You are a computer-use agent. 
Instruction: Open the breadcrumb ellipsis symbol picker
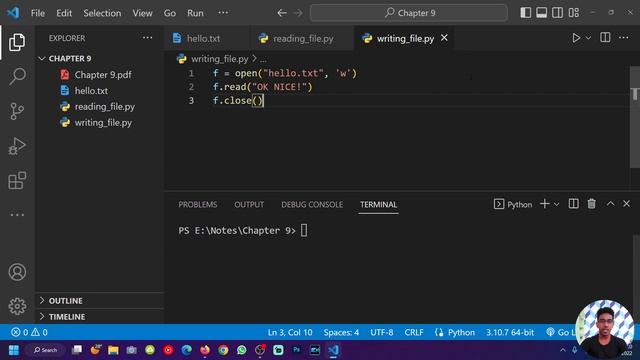[x=263, y=59]
